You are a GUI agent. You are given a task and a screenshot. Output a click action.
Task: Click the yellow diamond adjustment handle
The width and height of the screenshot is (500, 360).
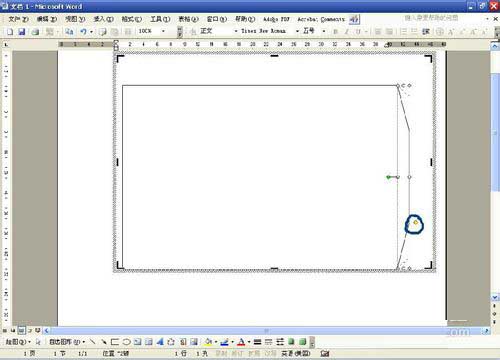pos(416,222)
